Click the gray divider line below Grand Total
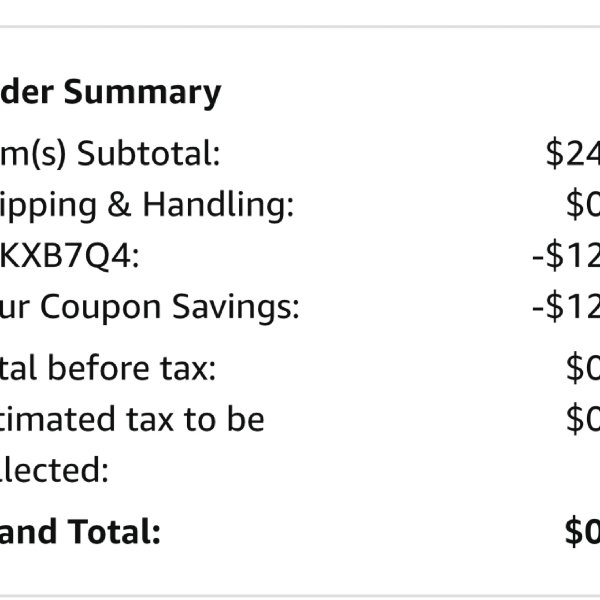Screen dimensions: 600x600 (x=300, y=597)
